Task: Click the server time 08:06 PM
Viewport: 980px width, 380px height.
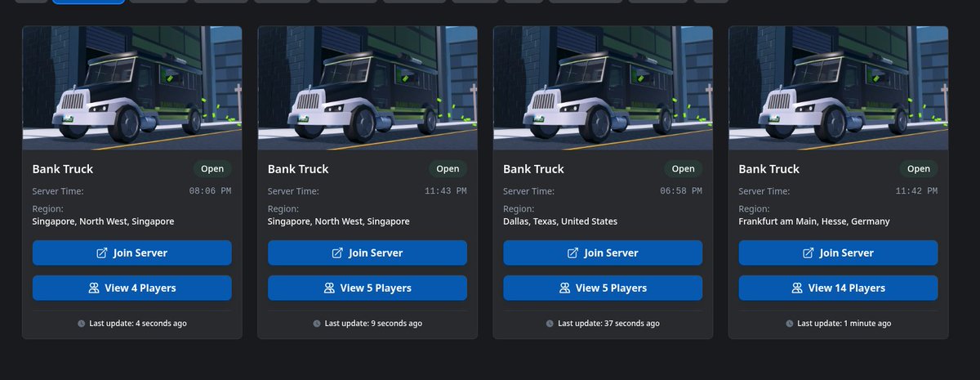Action: coord(210,191)
